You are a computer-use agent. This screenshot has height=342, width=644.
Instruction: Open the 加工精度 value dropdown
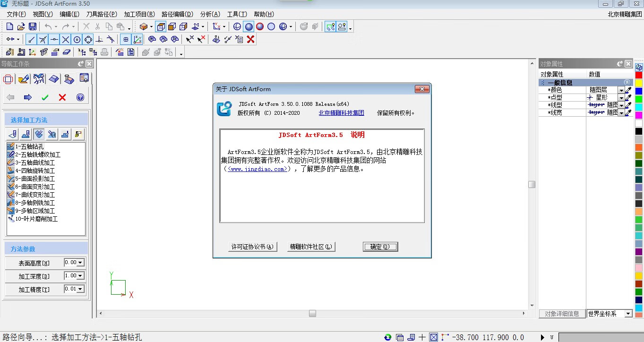click(80, 289)
